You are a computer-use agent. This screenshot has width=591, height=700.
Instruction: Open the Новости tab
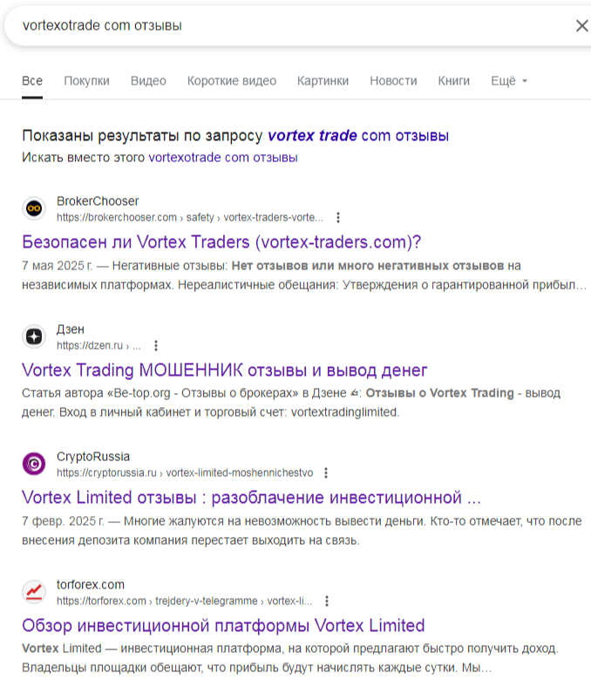tap(393, 81)
